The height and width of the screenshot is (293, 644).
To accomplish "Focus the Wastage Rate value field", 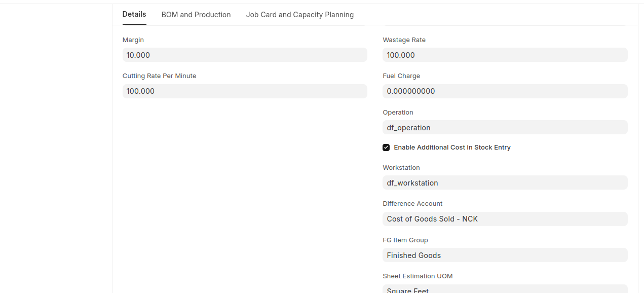I will pos(505,55).
